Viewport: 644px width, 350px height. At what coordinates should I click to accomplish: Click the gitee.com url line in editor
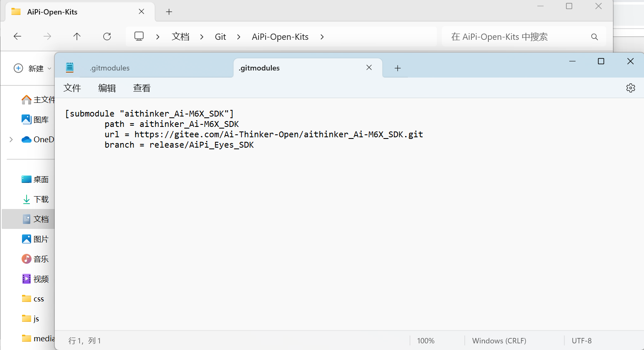click(x=264, y=134)
